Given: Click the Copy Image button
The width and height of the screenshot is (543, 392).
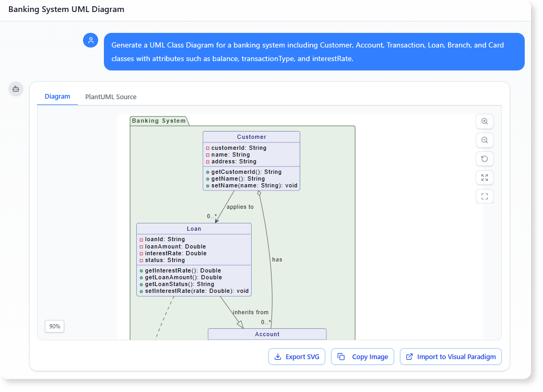Looking at the screenshot, I should [362, 357].
